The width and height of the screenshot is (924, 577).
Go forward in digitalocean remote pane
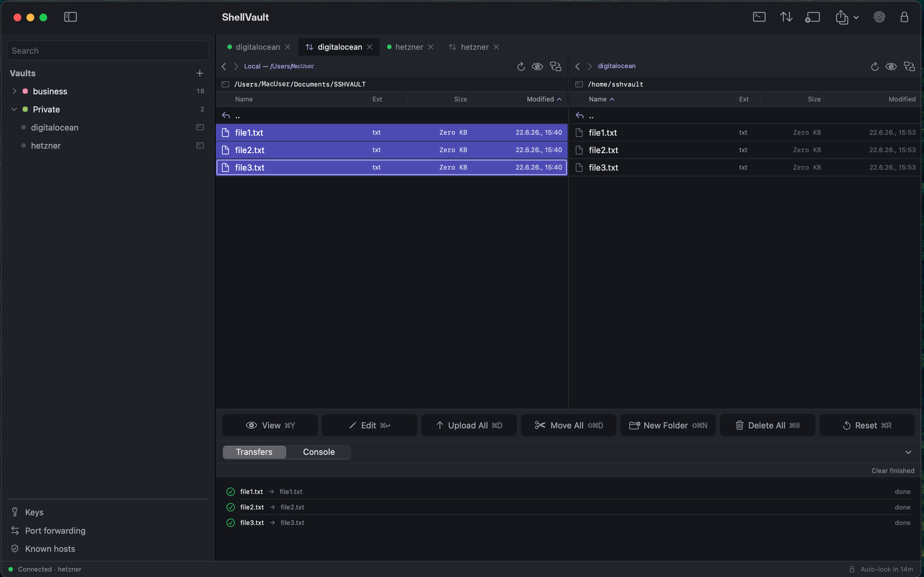point(590,67)
